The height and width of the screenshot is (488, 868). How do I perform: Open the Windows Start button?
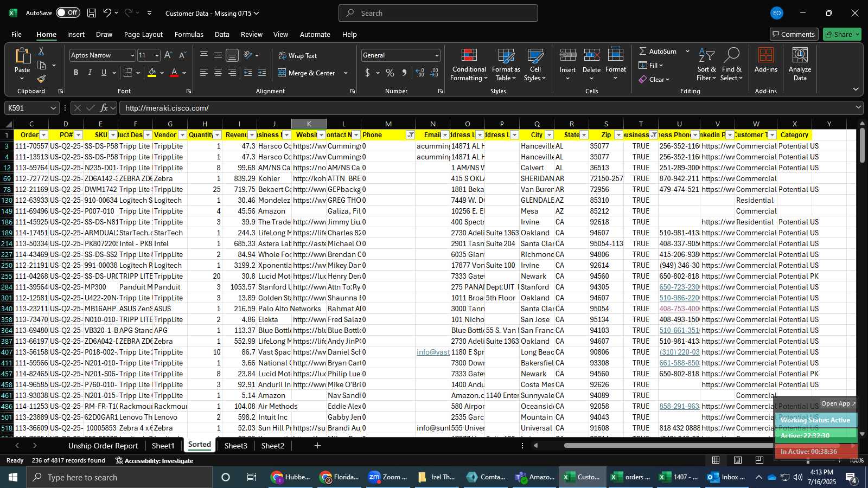[x=12, y=477]
